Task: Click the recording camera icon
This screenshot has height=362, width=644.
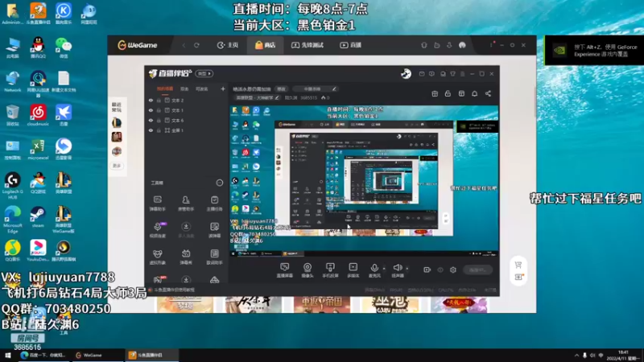Action: pyautogui.click(x=427, y=269)
